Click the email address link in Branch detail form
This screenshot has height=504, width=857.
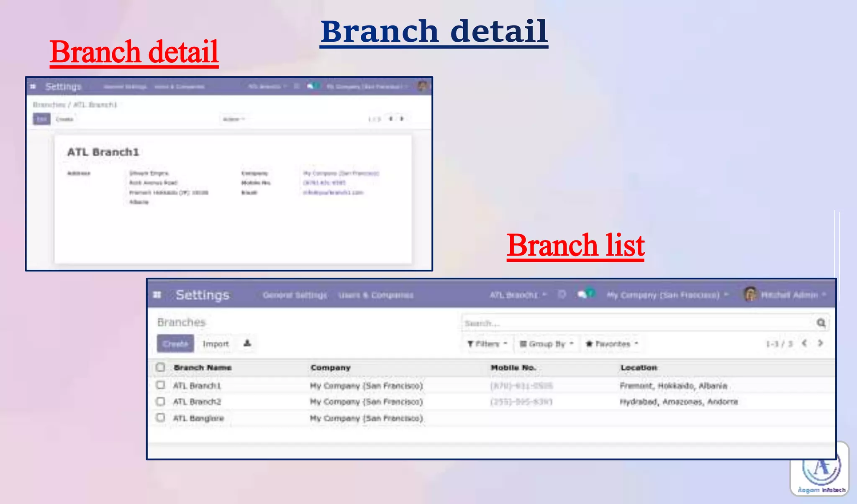(333, 192)
